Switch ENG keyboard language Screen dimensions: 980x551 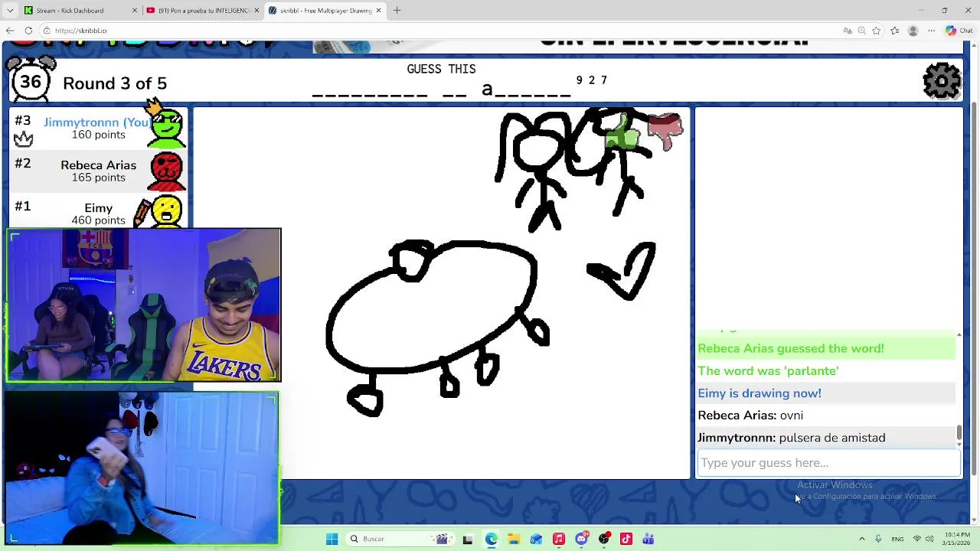(897, 539)
